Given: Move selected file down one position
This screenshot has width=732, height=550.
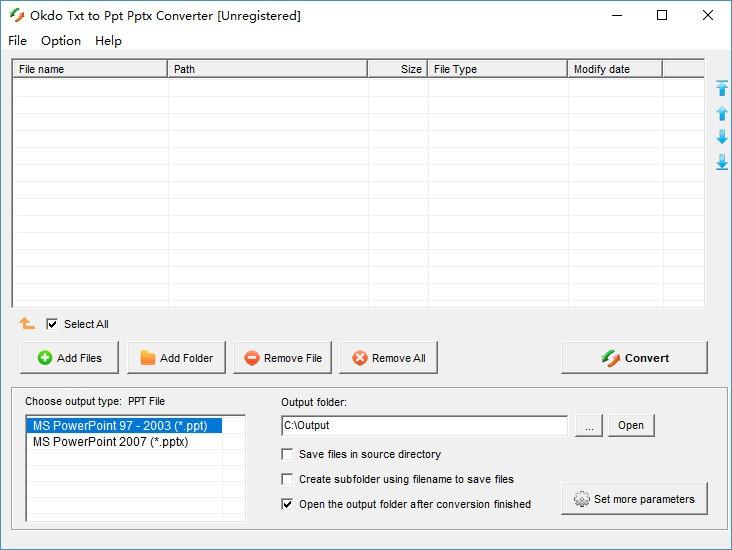Looking at the screenshot, I should [722, 137].
